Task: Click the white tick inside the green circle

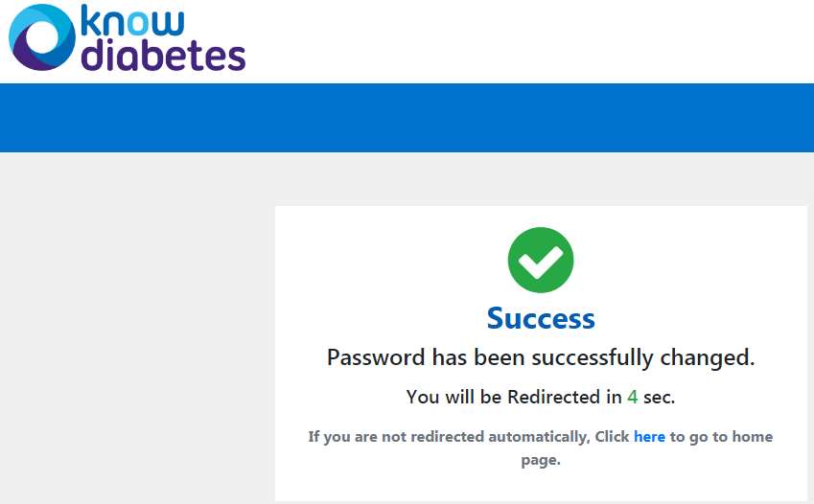Action: 541,261
